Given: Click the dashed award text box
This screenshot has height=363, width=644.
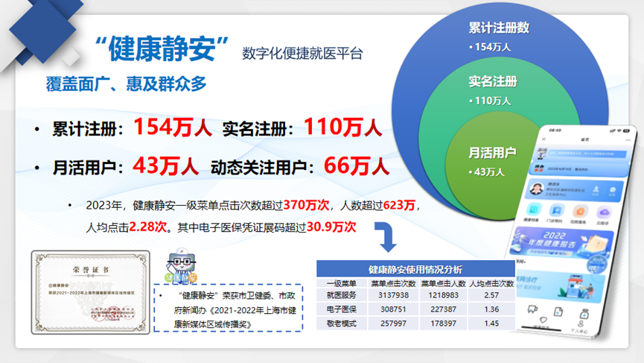Looking at the screenshot, I should 229,308.
